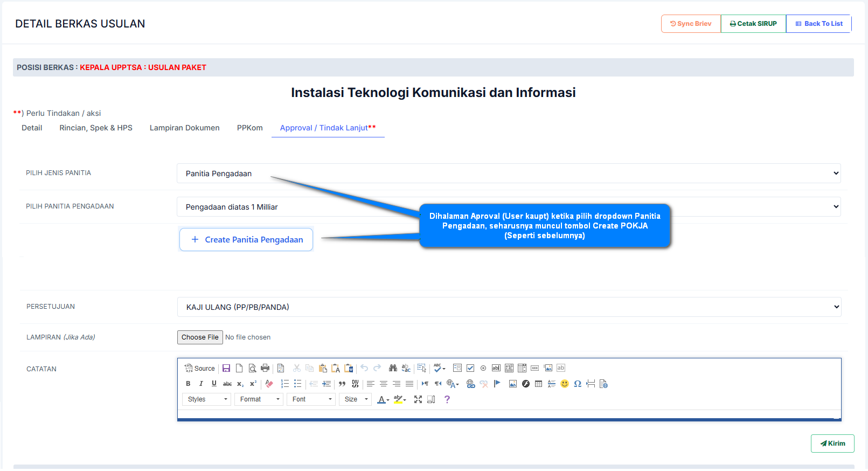Open the Lampiran Dokumen tab
The height and width of the screenshot is (471, 868).
click(x=184, y=128)
